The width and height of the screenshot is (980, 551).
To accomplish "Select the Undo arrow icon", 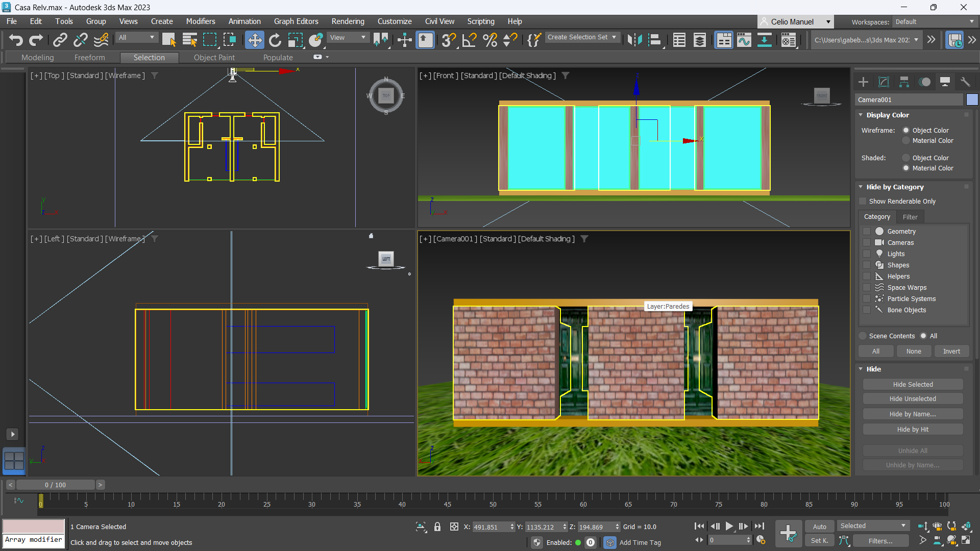I will click(16, 40).
